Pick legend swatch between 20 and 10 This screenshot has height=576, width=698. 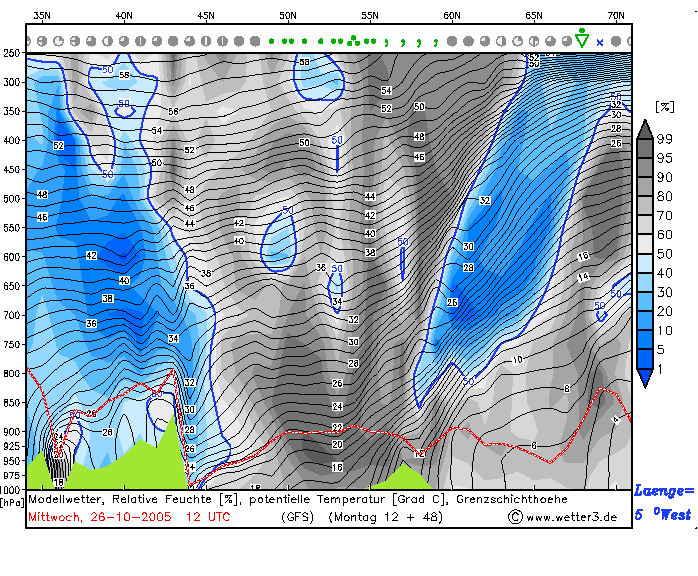(x=645, y=321)
